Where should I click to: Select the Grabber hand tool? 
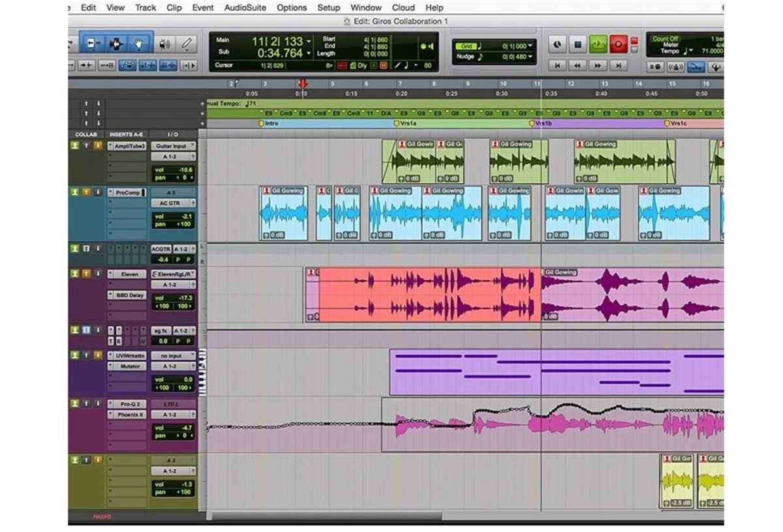coord(139,43)
